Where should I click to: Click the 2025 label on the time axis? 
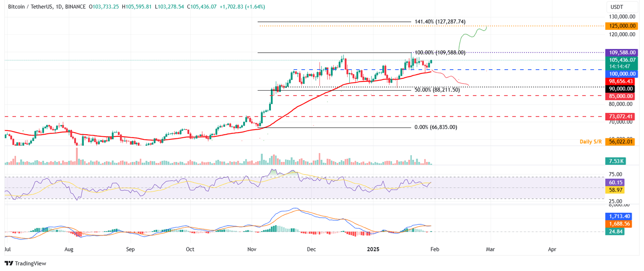[373, 249]
